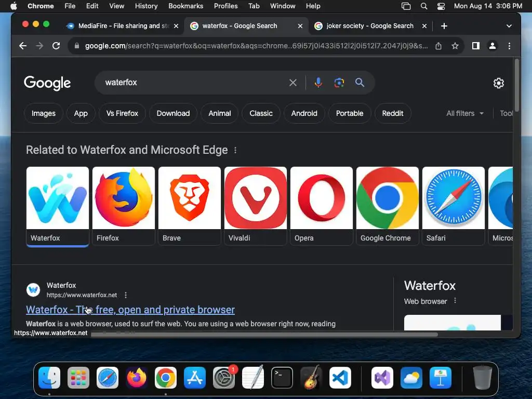Open the Trash in the Dock
The height and width of the screenshot is (399, 532).
(482, 378)
